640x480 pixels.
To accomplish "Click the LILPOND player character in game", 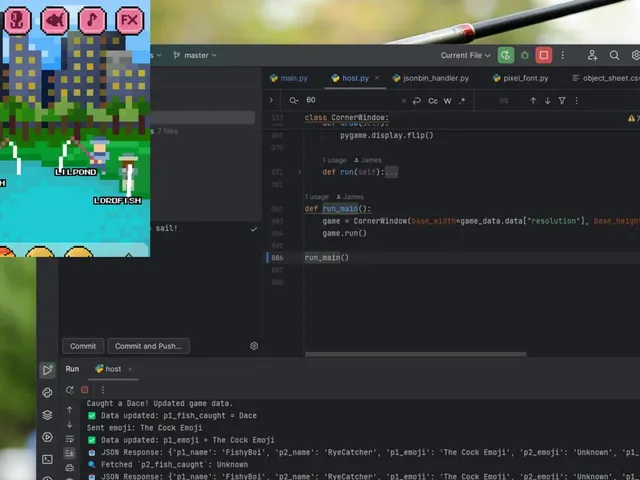I will click(100, 153).
